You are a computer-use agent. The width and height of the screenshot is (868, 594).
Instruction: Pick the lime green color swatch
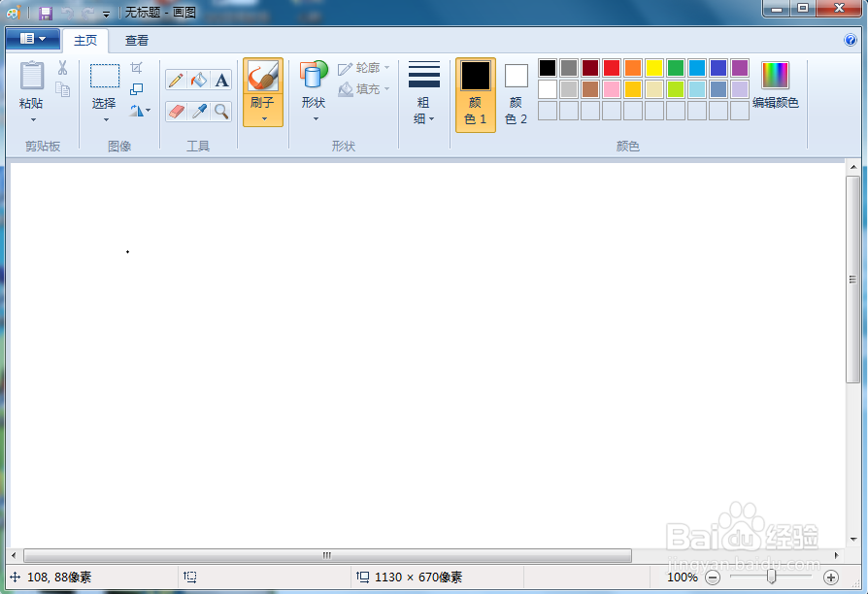676,89
